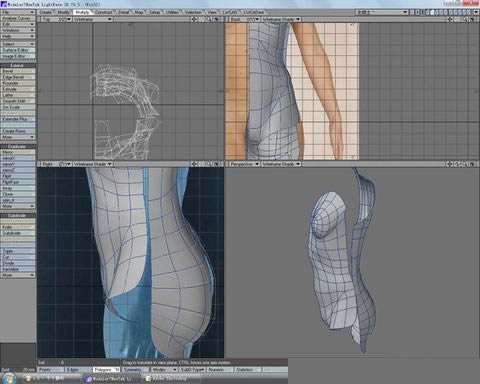Switch to the Create tab
480x384 pixels.
click(46, 12)
